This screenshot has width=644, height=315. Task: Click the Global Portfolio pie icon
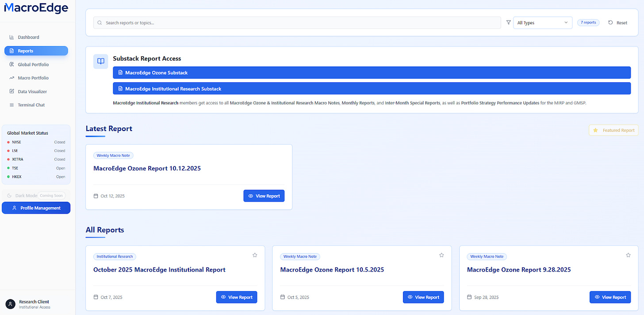coord(12,65)
